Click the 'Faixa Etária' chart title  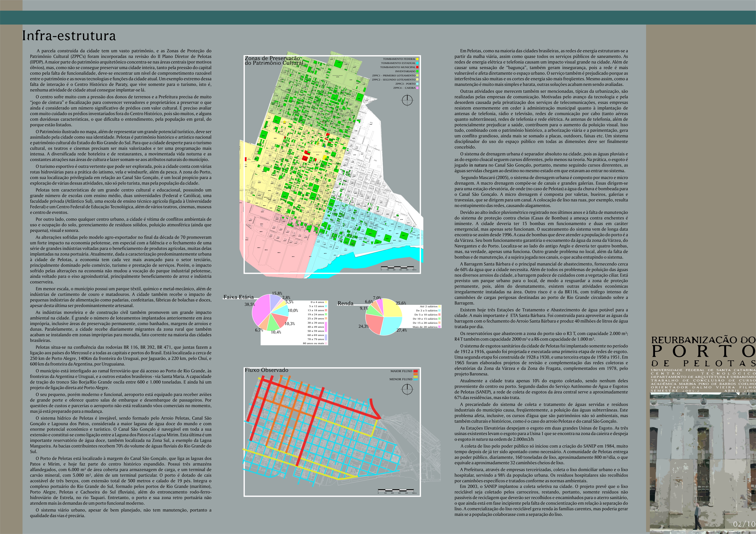(x=239, y=297)
